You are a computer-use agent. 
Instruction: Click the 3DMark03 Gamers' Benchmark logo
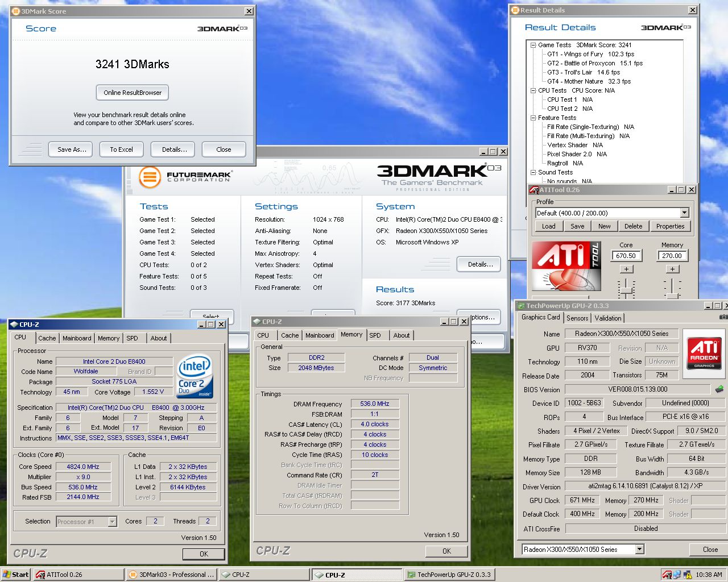click(x=439, y=177)
